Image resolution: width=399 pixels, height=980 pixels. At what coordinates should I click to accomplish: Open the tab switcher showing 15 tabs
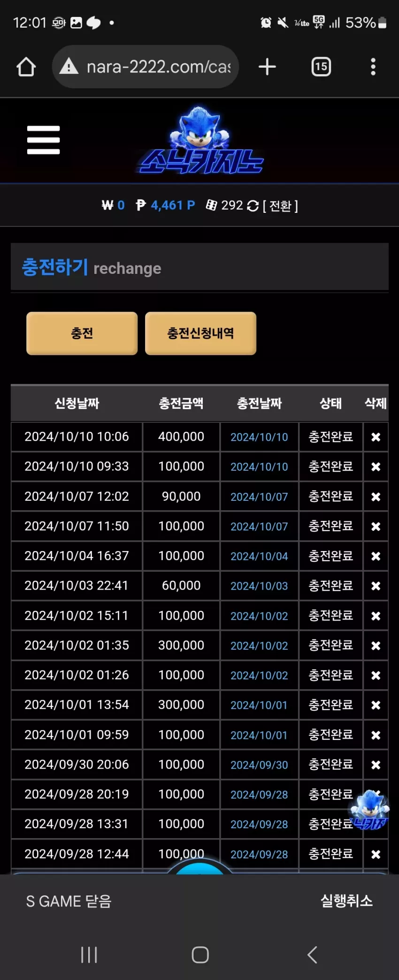click(x=321, y=67)
